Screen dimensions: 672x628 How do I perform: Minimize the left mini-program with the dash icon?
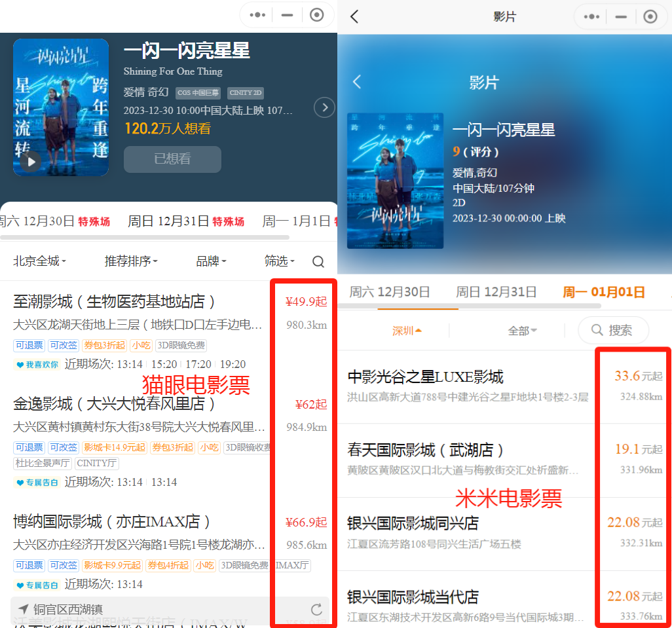click(287, 15)
